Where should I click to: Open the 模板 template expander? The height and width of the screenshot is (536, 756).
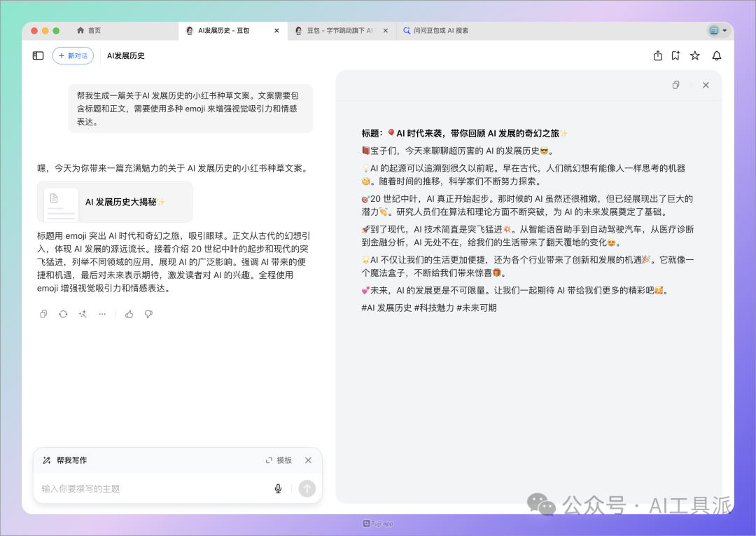(x=279, y=460)
